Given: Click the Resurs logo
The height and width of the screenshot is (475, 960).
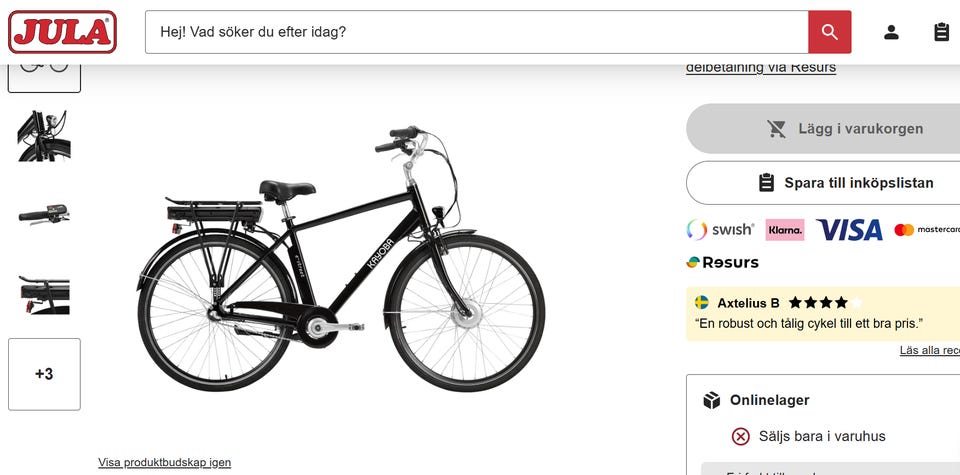Looking at the screenshot, I should [723, 262].
